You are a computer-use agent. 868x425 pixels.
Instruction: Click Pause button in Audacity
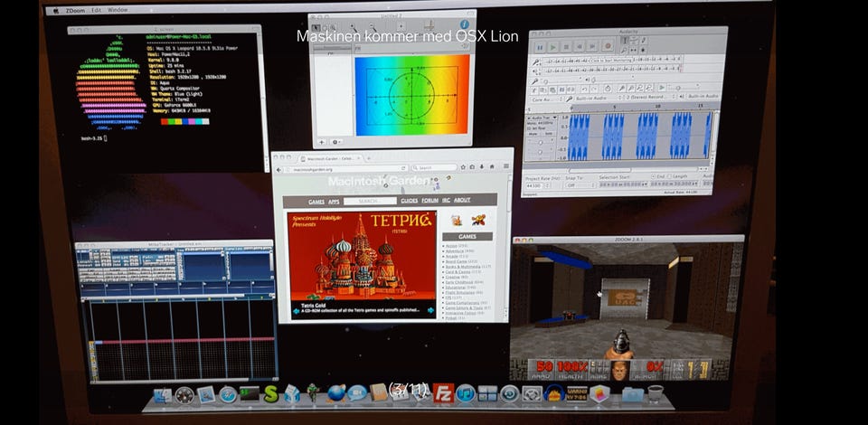pos(540,48)
